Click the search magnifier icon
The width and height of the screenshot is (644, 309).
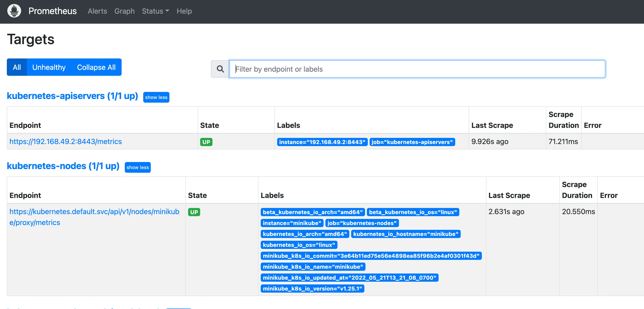[220, 69]
